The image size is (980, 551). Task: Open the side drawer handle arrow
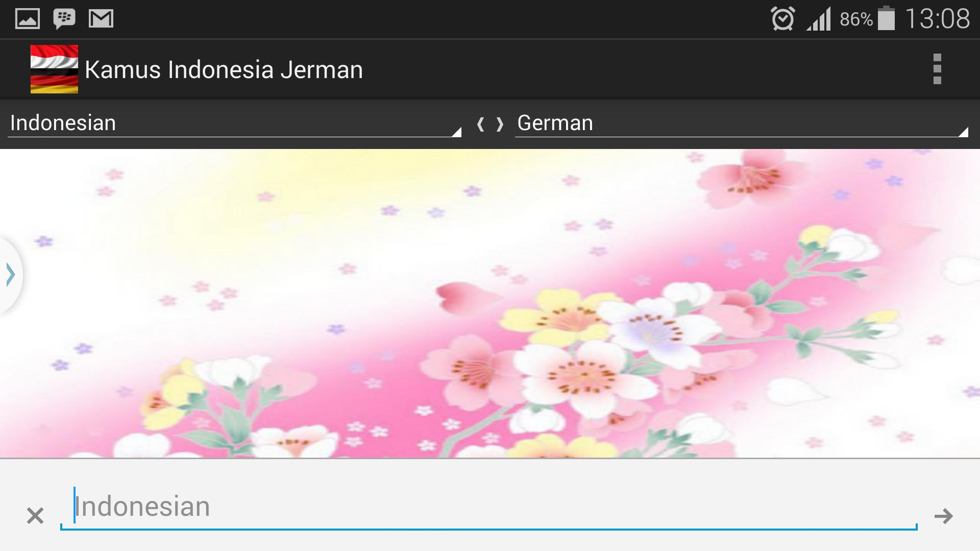tap(10, 274)
